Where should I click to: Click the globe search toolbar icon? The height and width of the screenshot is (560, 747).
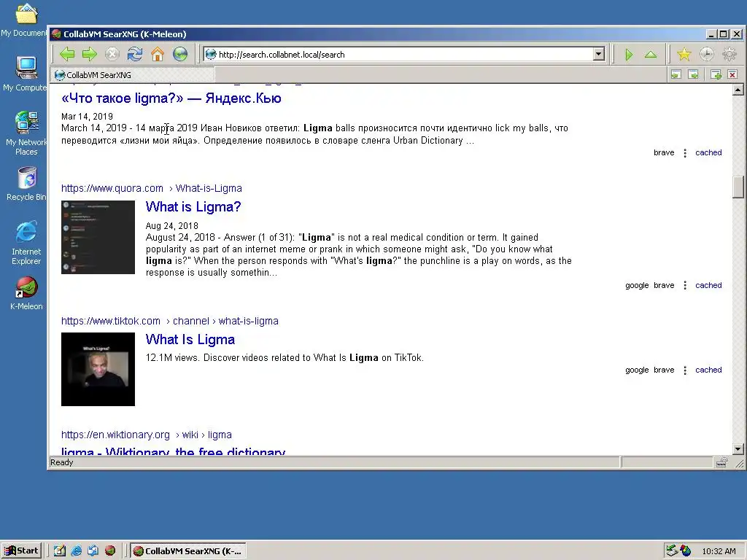click(180, 54)
